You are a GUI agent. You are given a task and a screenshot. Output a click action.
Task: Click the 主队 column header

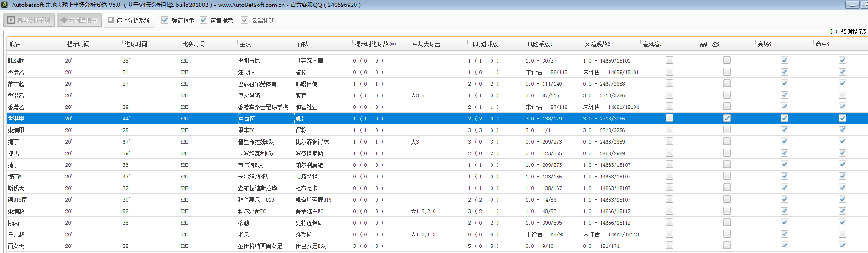click(245, 44)
